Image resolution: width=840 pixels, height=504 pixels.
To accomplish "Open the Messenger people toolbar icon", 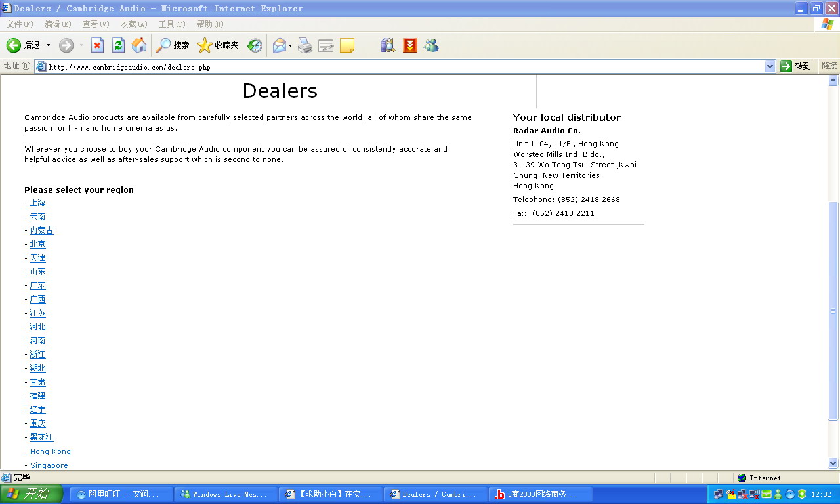I will click(x=431, y=45).
